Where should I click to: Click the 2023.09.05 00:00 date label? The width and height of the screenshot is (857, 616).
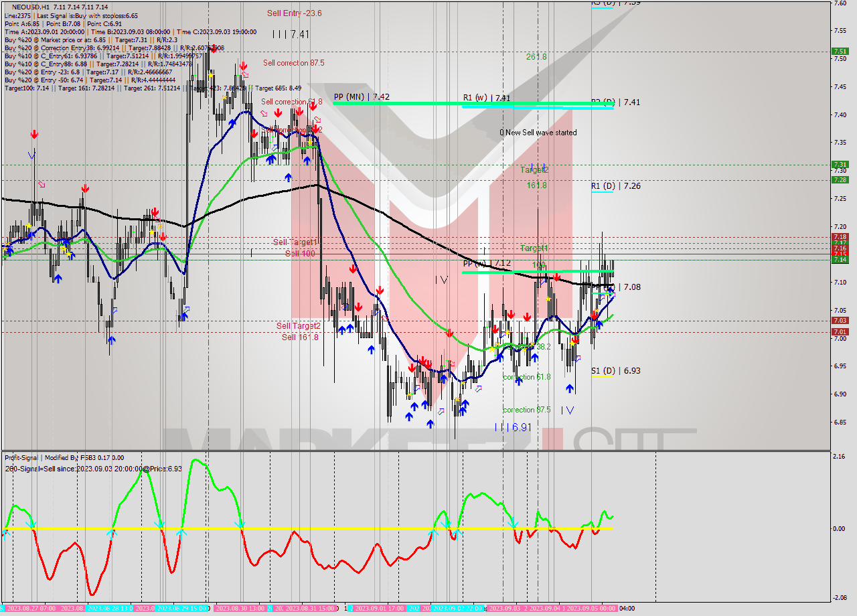[x=591, y=609]
